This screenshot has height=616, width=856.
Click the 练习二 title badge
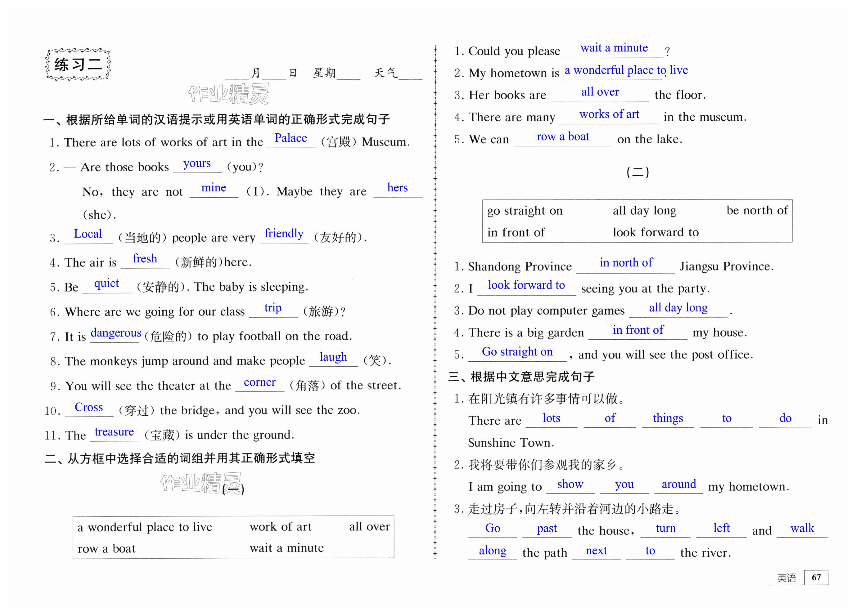[78, 65]
